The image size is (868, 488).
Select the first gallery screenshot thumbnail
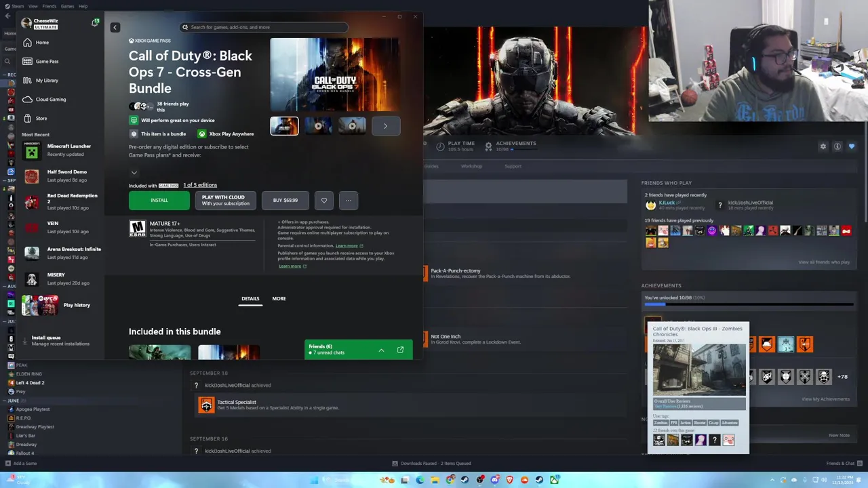click(x=284, y=125)
